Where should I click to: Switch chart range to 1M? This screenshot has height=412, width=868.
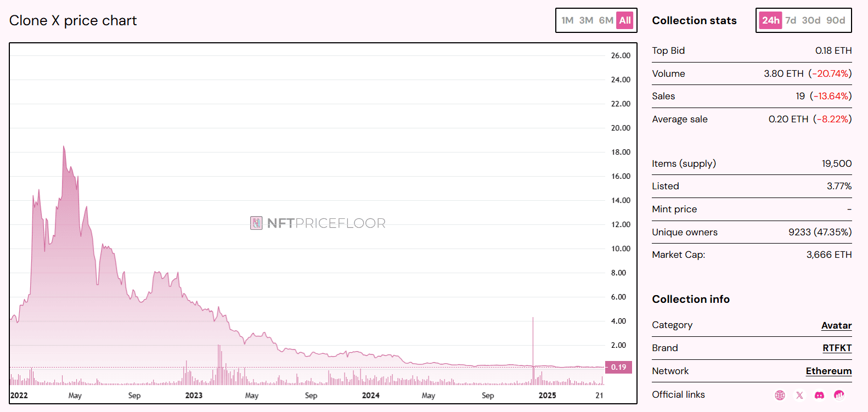pyautogui.click(x=567, y=20)
